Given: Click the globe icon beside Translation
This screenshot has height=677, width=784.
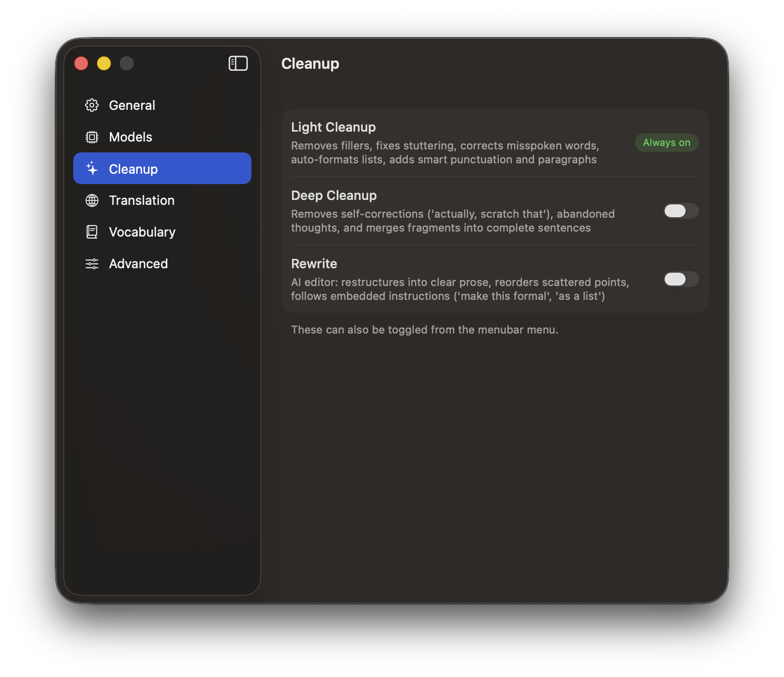Looking at the screenshot, I should click(x=92, y=200).
